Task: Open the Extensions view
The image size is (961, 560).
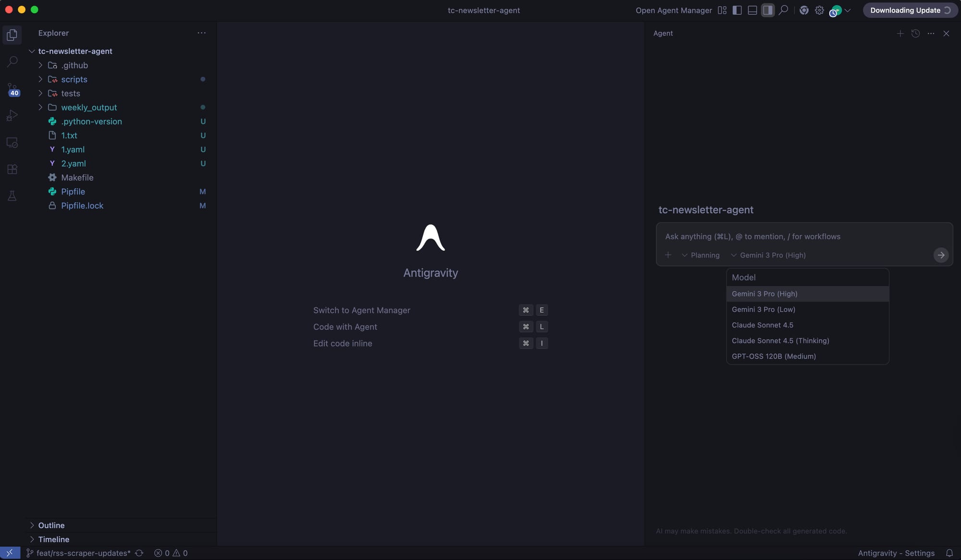Action: [12, 169]
